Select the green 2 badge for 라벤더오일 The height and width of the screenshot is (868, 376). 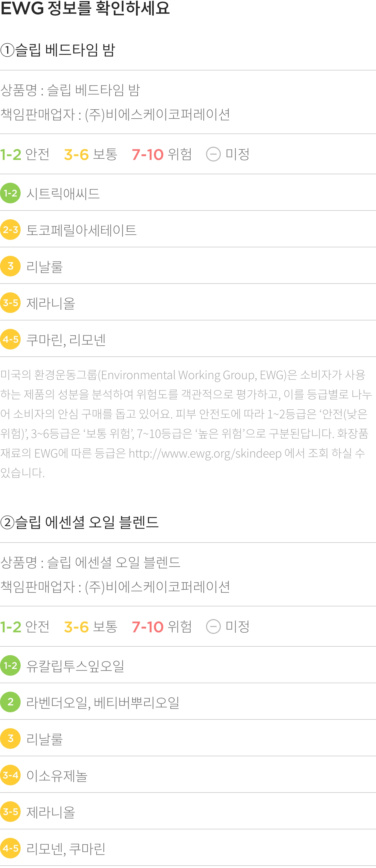point(10,702)
